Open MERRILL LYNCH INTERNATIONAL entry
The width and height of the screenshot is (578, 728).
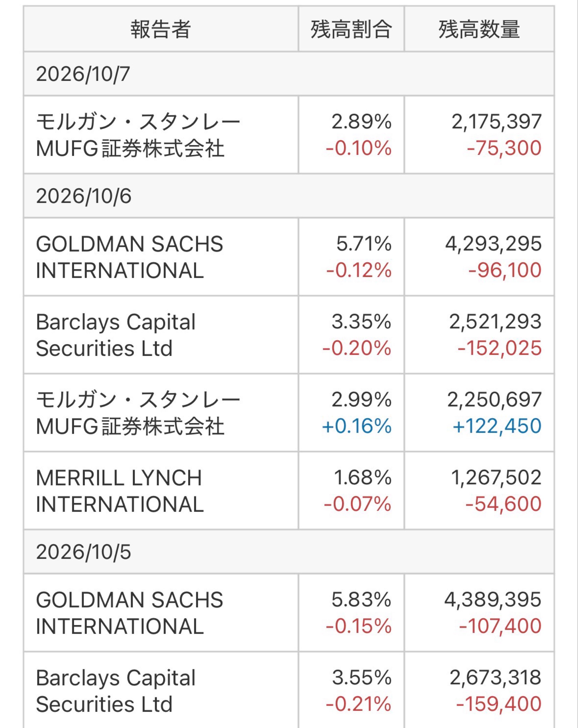[x=161, y=491]
